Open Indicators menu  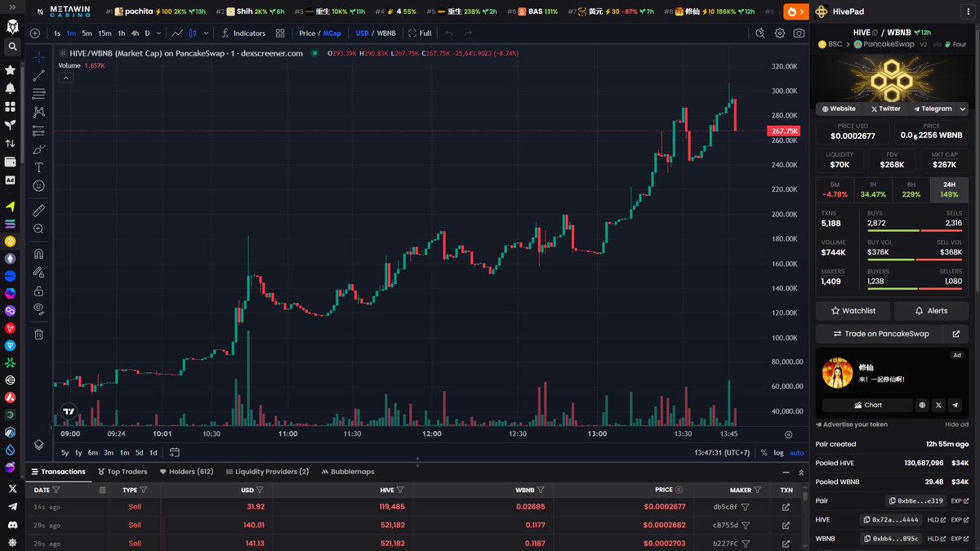(x=243, y=33)
